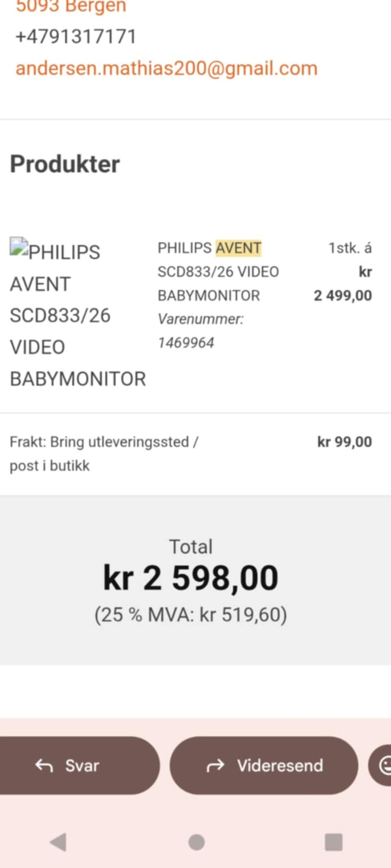Image resolution: width=391 pixels, height=868 pixels.
Task: Tap the total amount kr 2 598,00
Action: pyautogui.click(x=191, y=578)
